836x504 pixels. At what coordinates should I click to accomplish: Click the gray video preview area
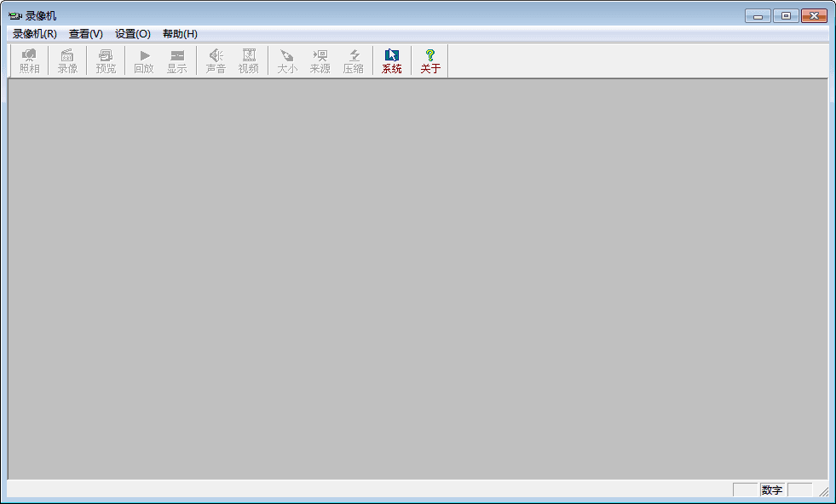click(x=418, y=279)
